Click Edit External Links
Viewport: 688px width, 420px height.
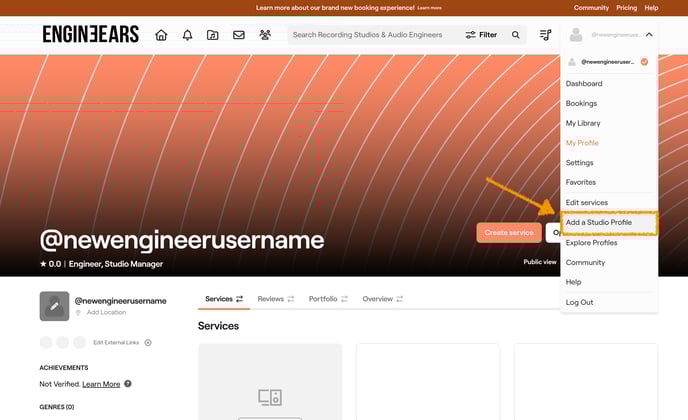[x=116, y=343]
